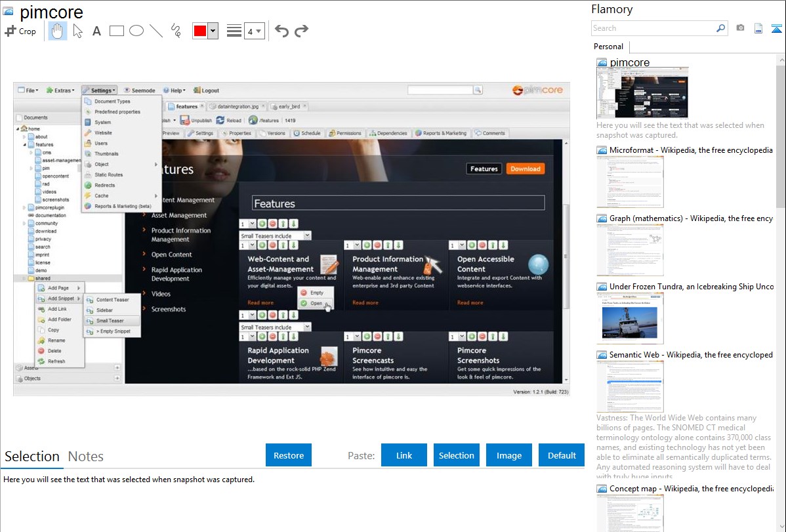Open the line width 4 dropdown
786x532 pixels.
pos(254,31)
